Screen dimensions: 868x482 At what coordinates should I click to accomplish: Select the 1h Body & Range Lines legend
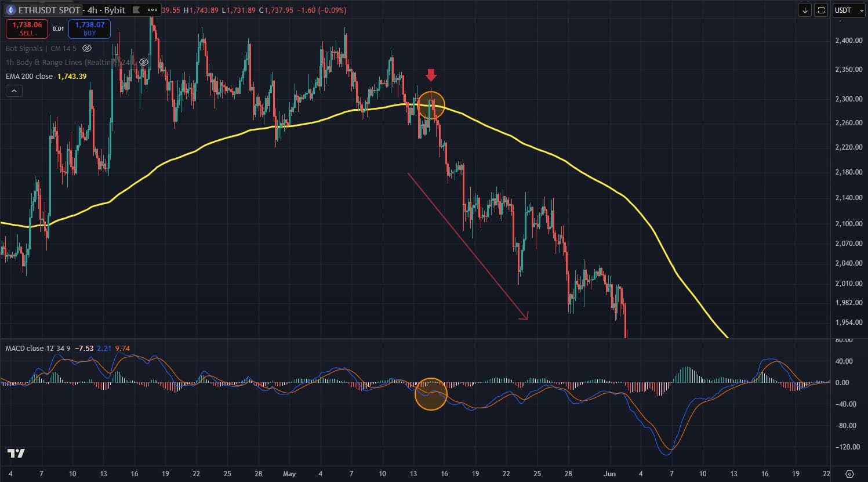click(x=71, y=62)
